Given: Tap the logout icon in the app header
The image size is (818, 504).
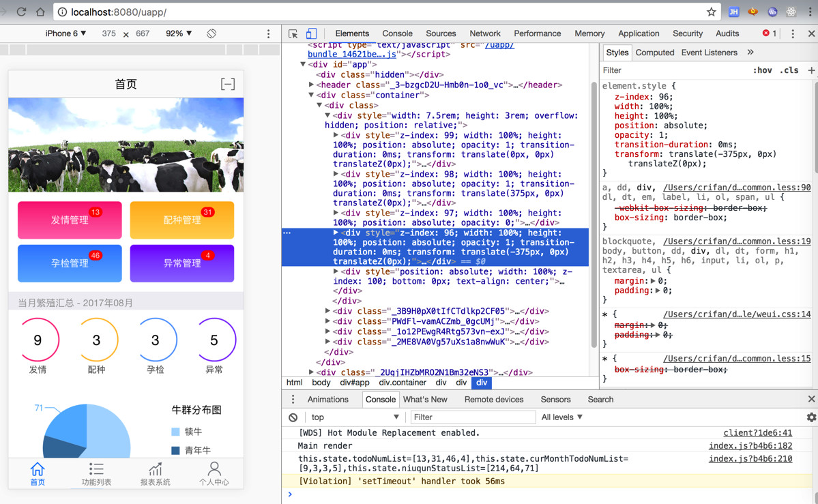Looking at the screenshot, I should click(x=227, y=84).
